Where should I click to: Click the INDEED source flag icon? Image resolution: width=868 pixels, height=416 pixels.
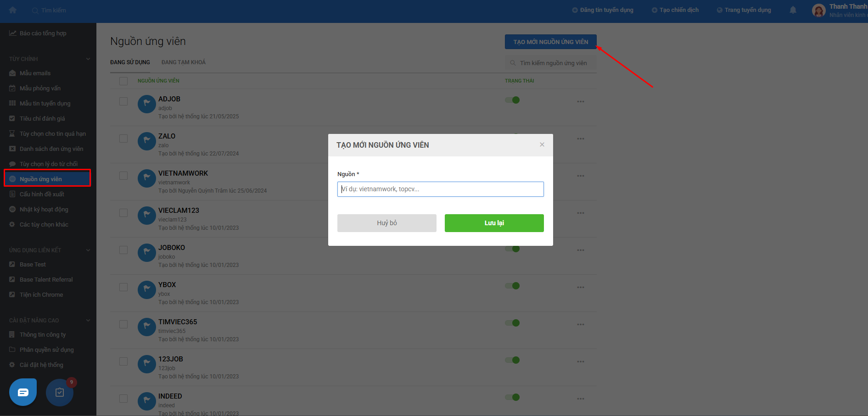click(x=147, y=401)
